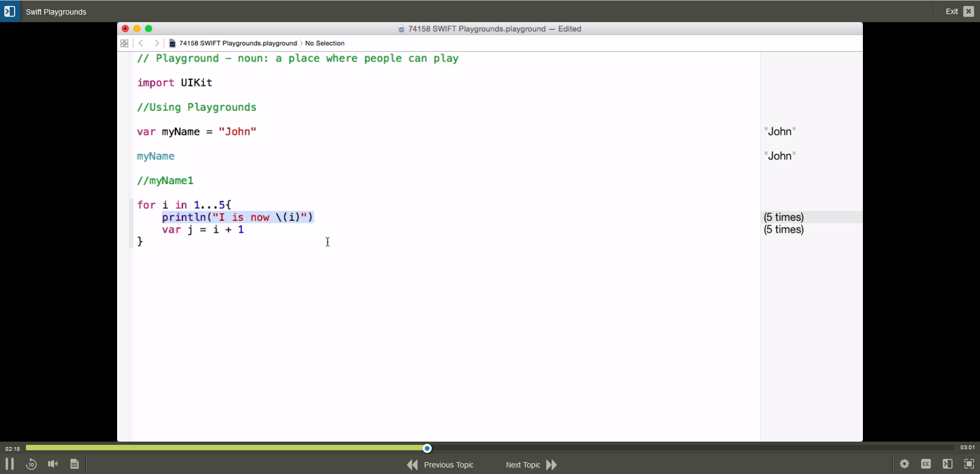Open Xcode related items grid icon
Screen dimensions: 980x474
tap(125, 43)
